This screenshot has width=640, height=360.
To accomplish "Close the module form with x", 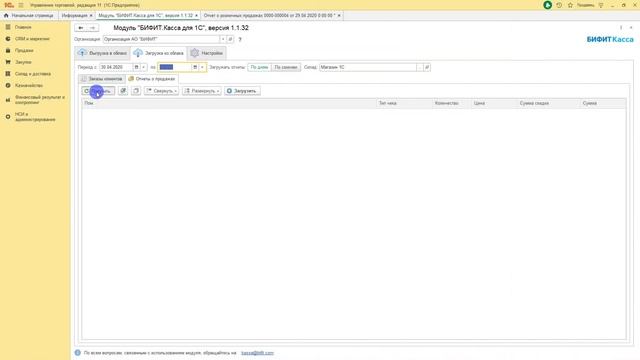I will 631,28.
